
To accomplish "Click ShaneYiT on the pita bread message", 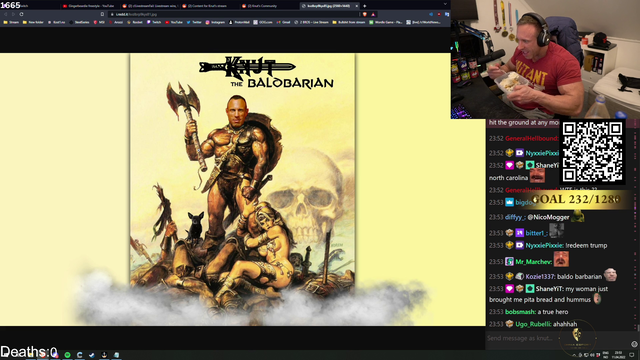I will click(x=549, y=289).
